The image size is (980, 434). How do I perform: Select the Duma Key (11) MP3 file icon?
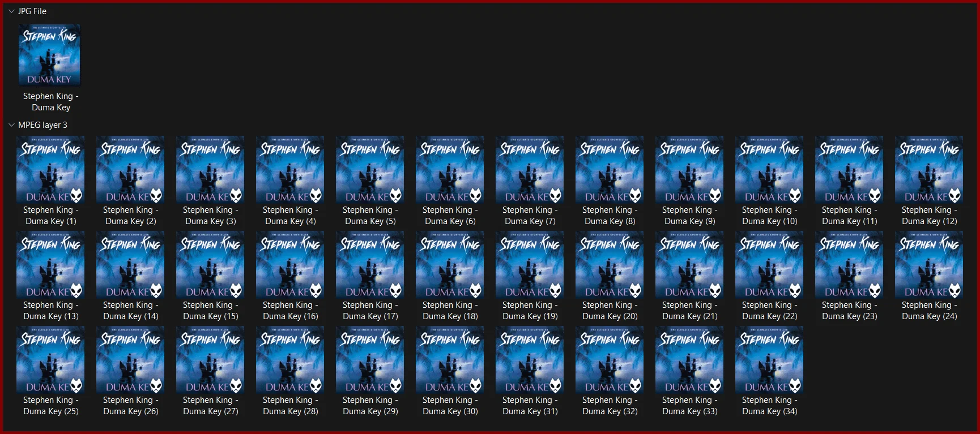[x=849, y=170]
